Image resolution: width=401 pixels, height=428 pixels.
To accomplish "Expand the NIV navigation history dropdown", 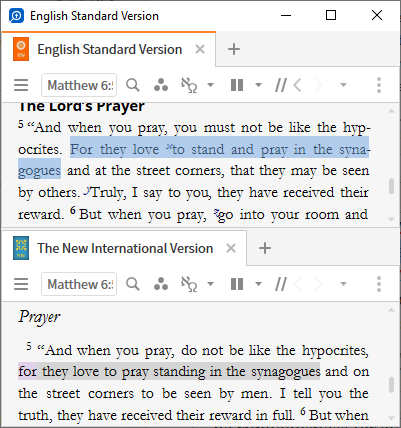I will [343, 284].
